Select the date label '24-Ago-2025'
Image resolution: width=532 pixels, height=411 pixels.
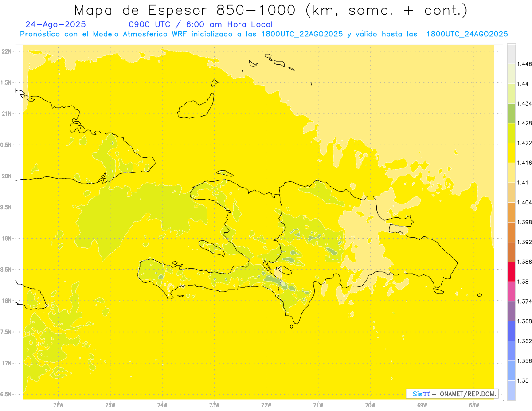pos(56,25)
